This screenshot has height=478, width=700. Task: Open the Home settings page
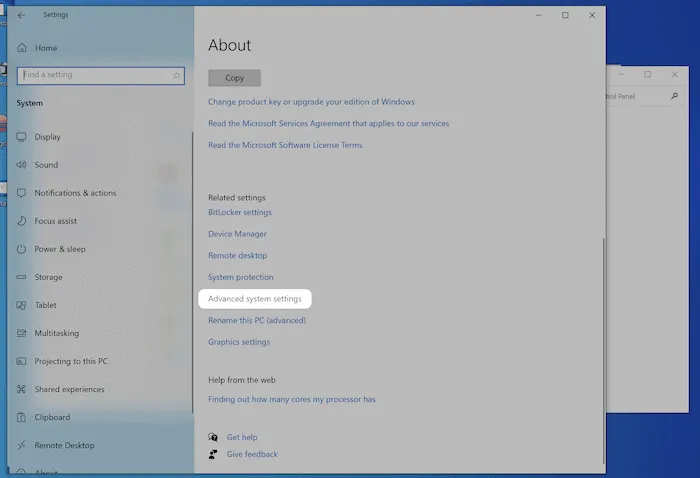coord(46,48)
